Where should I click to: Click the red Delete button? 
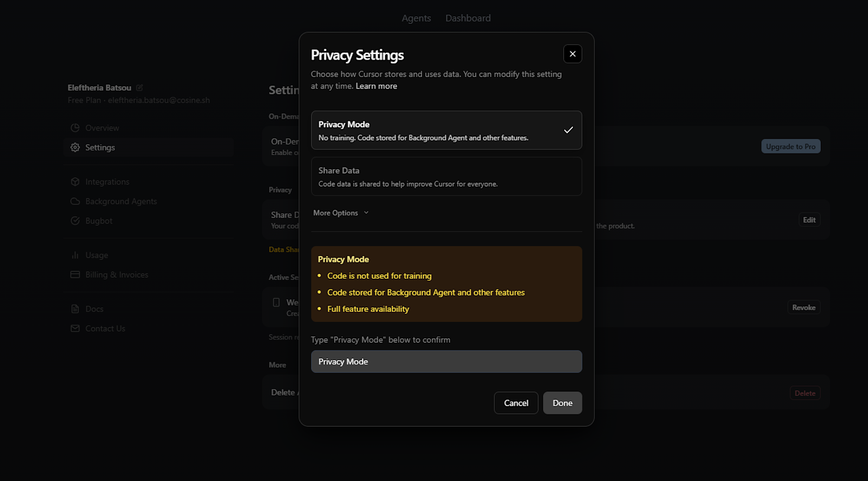tap(805, 393)
